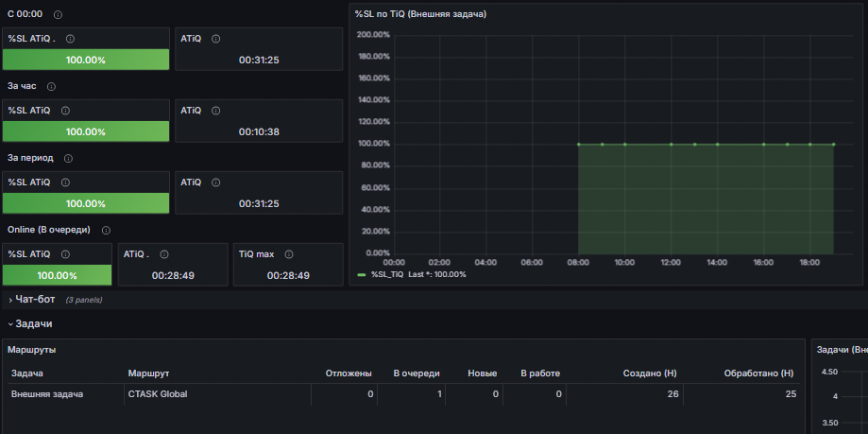Click the info icon next to За период
868x434 pixels.
point(69,158)
